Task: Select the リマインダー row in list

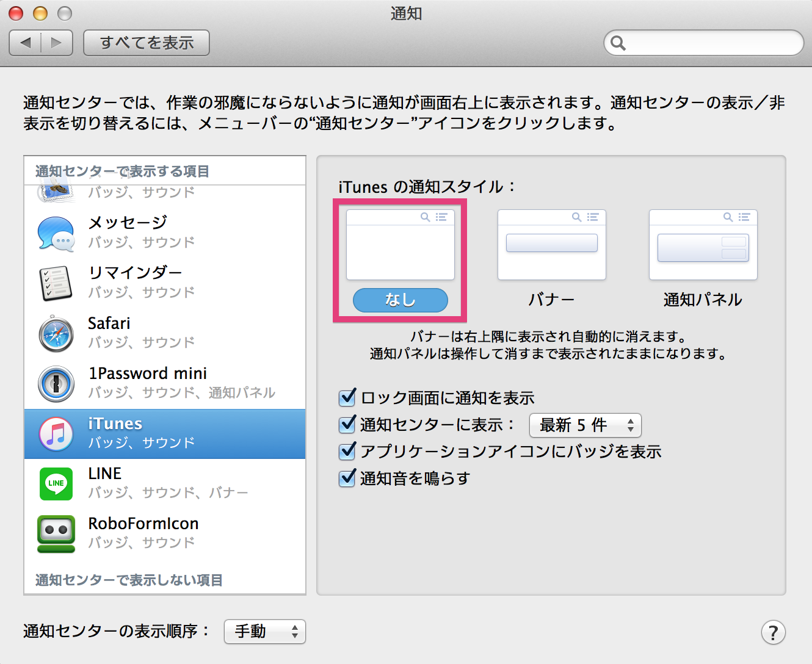Action: (x=165, y=284)
